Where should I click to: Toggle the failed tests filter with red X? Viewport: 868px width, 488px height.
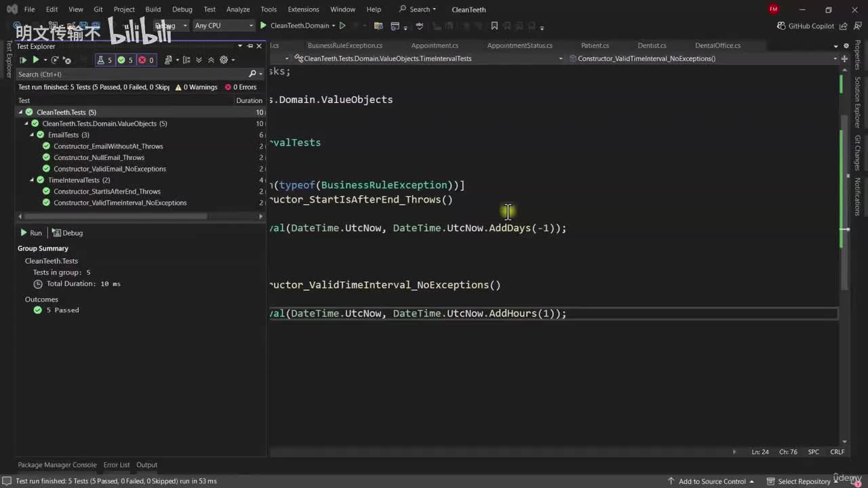(x=146, y=60)
